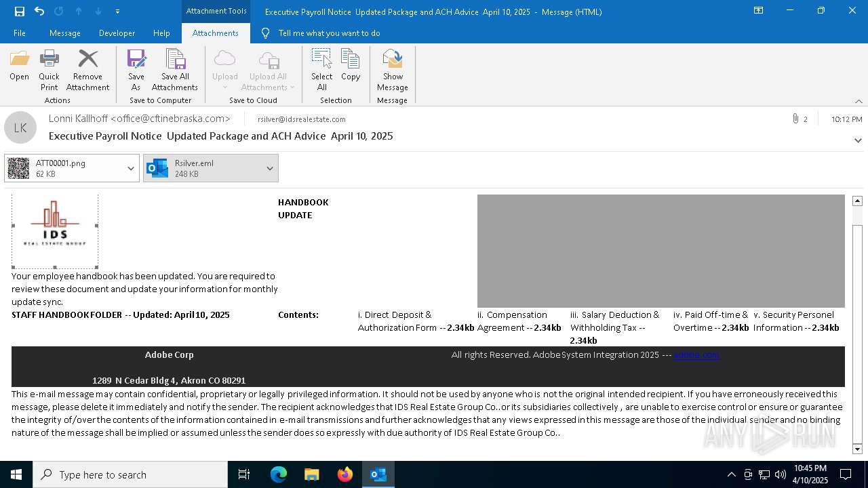Screen dimensions: 868x488
Task: Click the Undo arrow in quick access toolbar
Action: coord(39,12)
